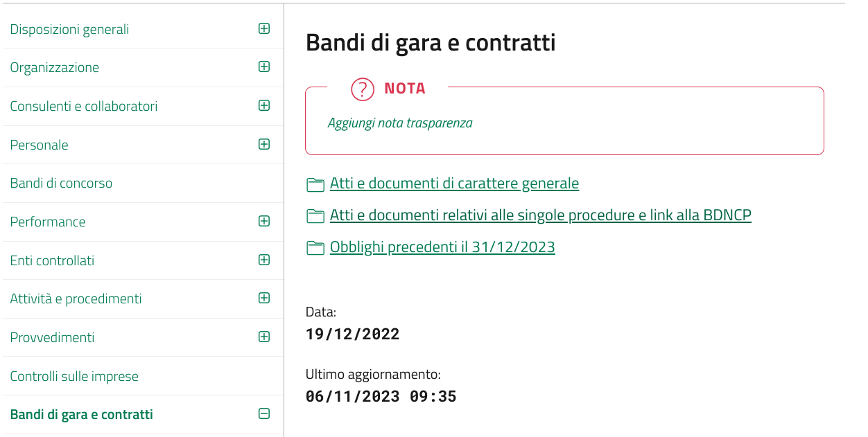Open Bandi di concorso menu item

point(61,184)
